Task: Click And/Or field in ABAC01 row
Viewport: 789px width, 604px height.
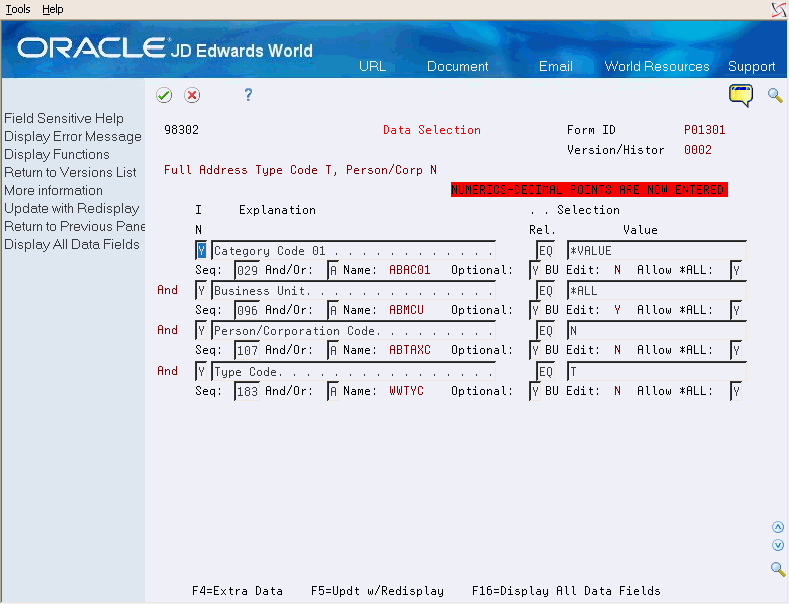Action: [x=333, y=270]
